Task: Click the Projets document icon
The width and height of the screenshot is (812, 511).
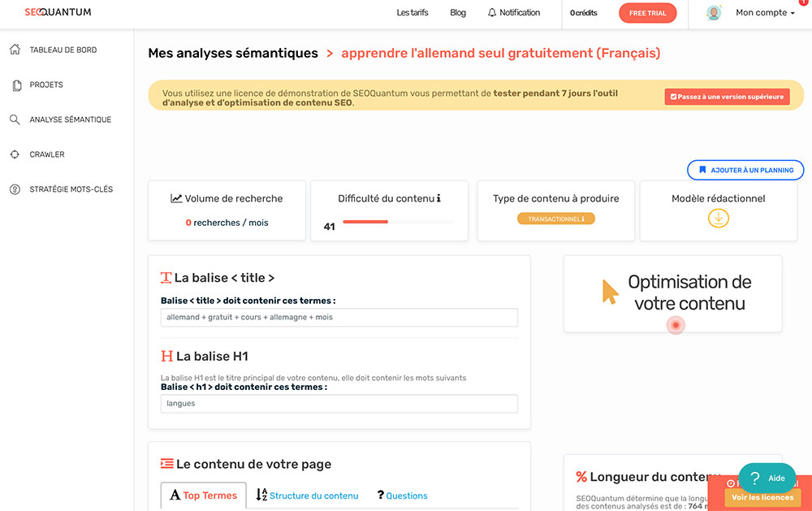Action: coord(16,85)
